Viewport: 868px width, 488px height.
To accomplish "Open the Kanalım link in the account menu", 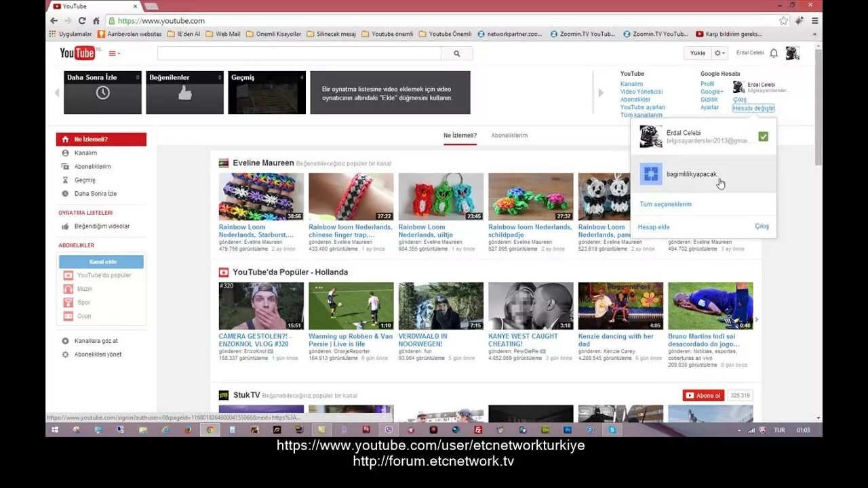I will click(x=631, y=84).
